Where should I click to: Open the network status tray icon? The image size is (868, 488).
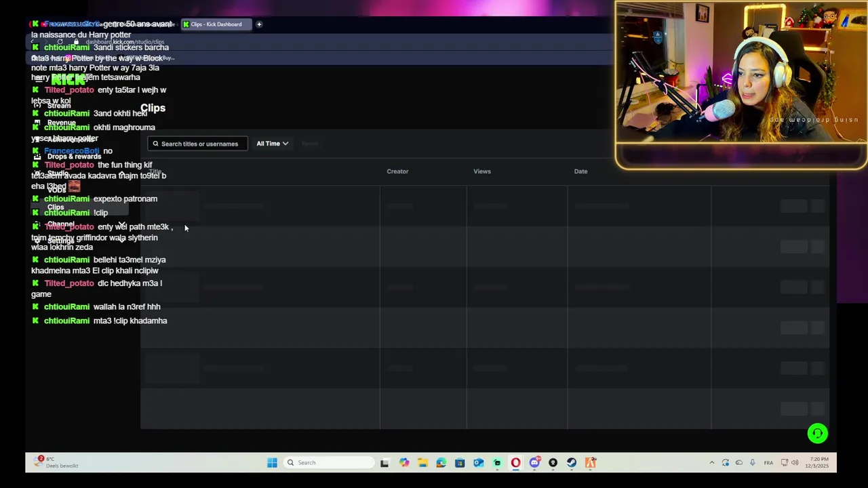[785, 463]
